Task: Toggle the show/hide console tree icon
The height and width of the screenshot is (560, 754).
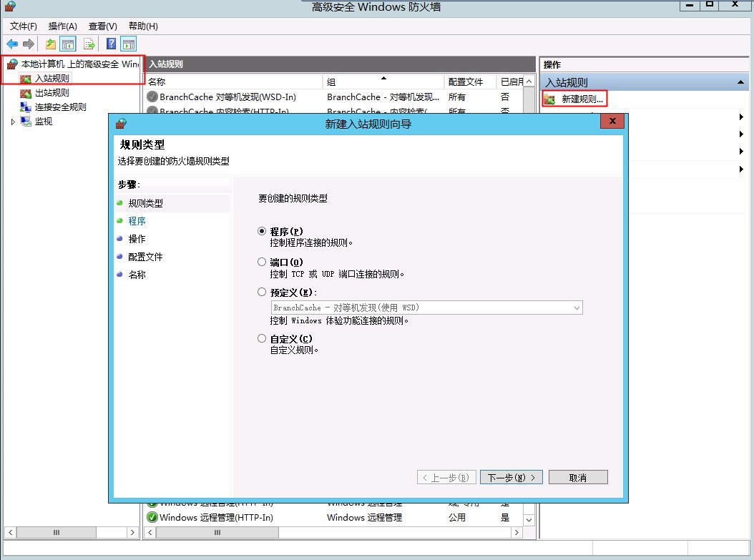Action: pos(68,44)
